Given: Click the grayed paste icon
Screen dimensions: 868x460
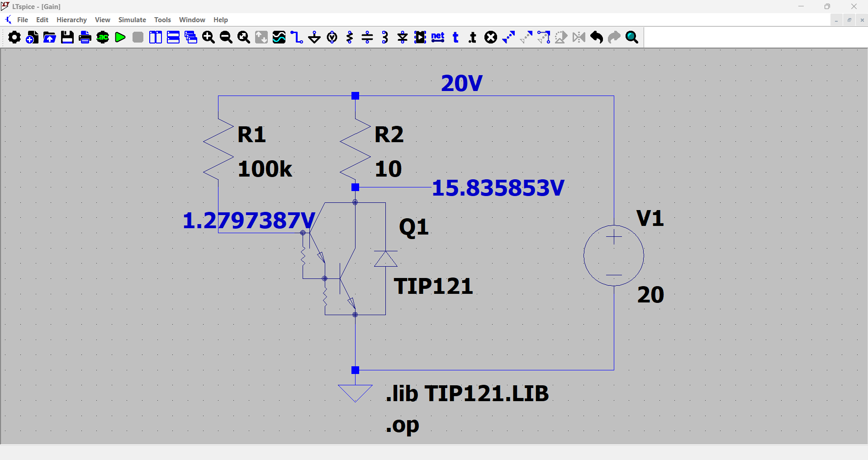Looking at the screenshot, I should pos(526,37).
